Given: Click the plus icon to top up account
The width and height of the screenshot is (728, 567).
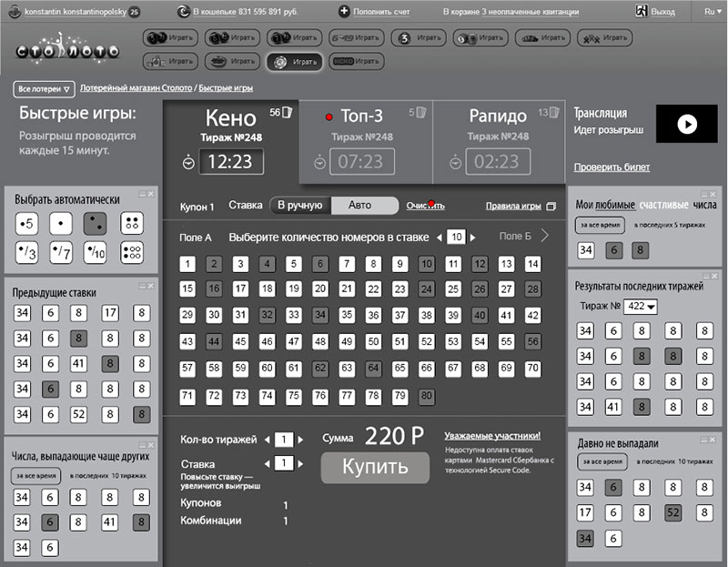Looking at the screenshot, I should click(344, 12).
